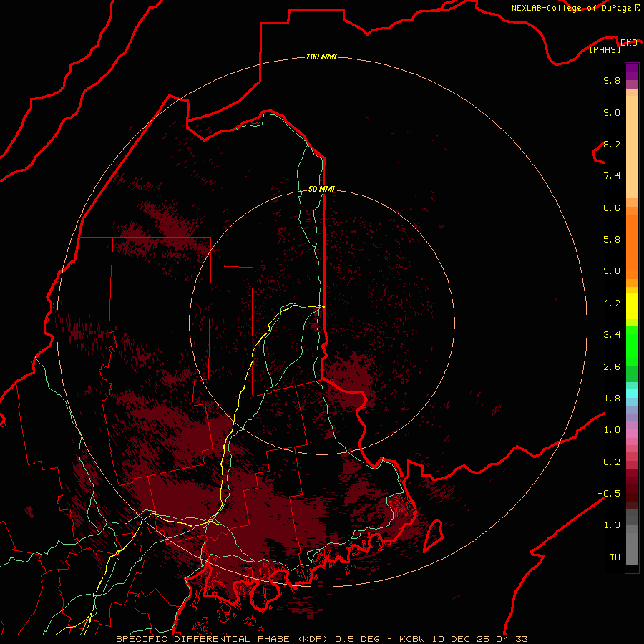This screenshot has width=644, height=644.
Task: Click the 2.6 scale label
Action: (612, 367)
